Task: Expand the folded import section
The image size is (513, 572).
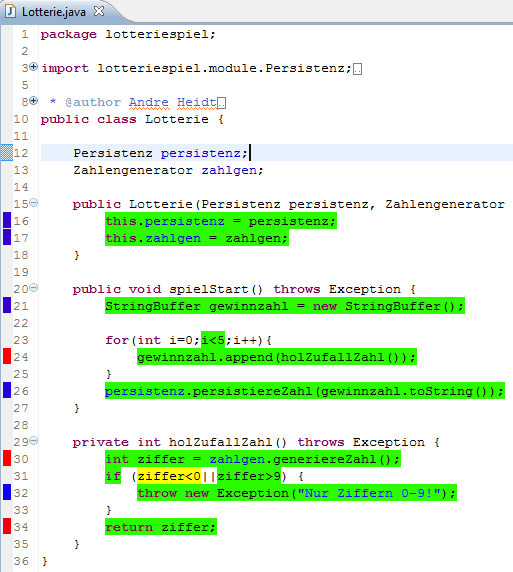Action: tap(33, 67)
